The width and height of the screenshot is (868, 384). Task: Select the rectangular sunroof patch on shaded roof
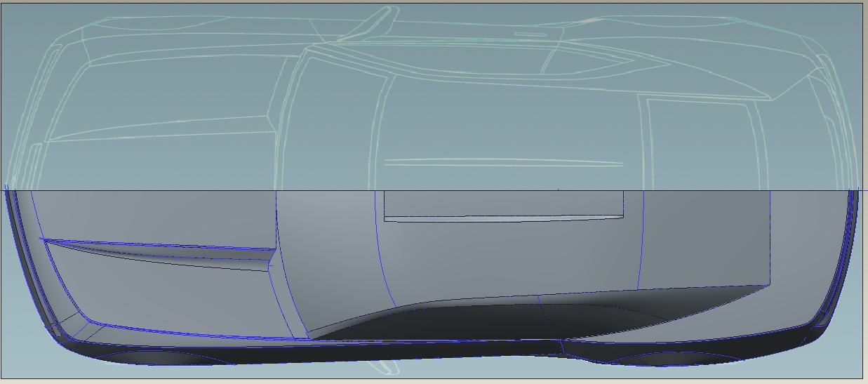pos(503,205)
